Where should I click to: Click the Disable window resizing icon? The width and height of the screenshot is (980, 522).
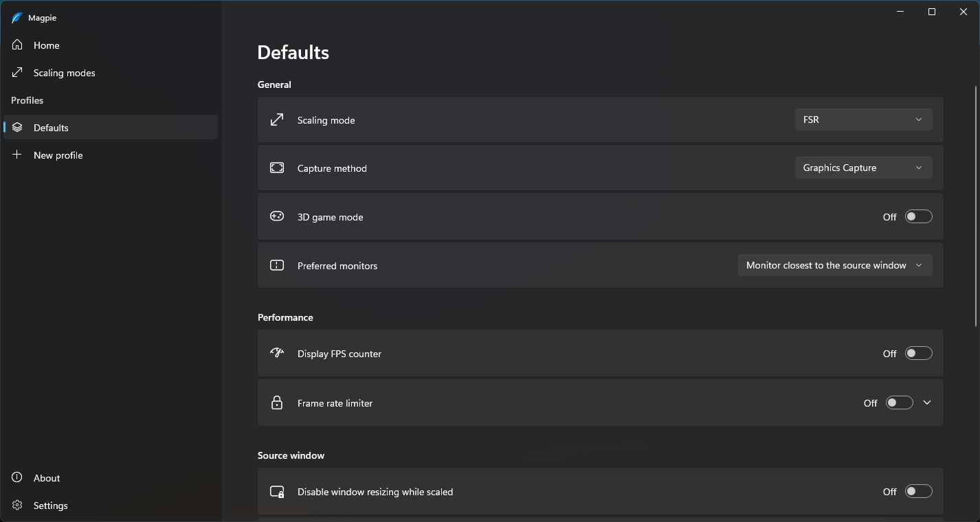(x=277, y=491)
